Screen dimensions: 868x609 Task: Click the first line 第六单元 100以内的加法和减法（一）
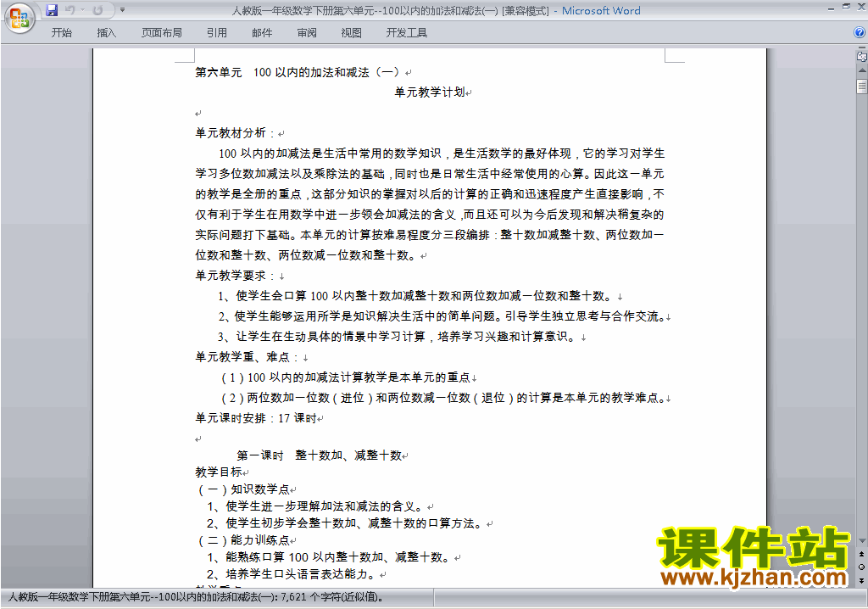[x=298, y=72]
